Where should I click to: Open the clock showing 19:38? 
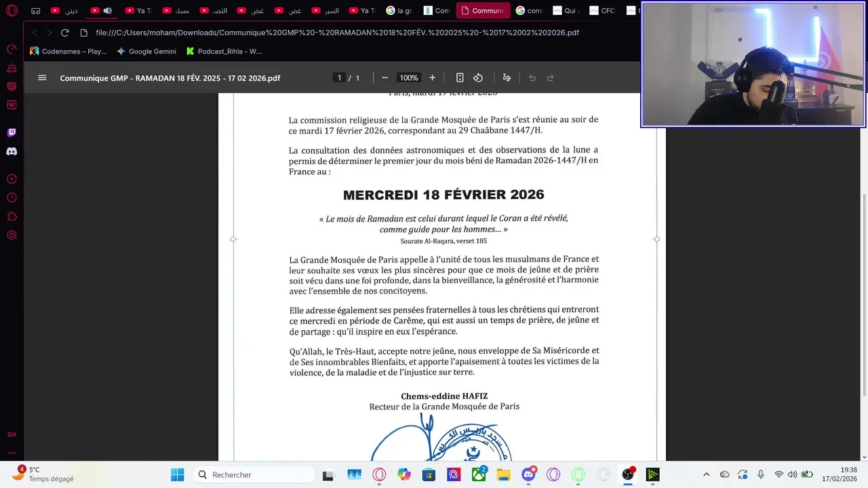click(839, 474)
